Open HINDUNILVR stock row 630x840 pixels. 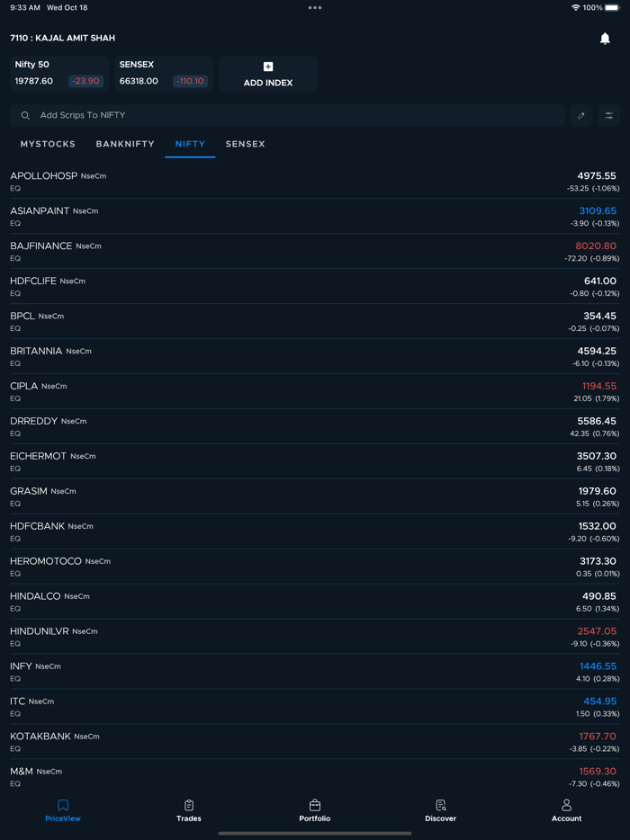(x=315, y=637)
